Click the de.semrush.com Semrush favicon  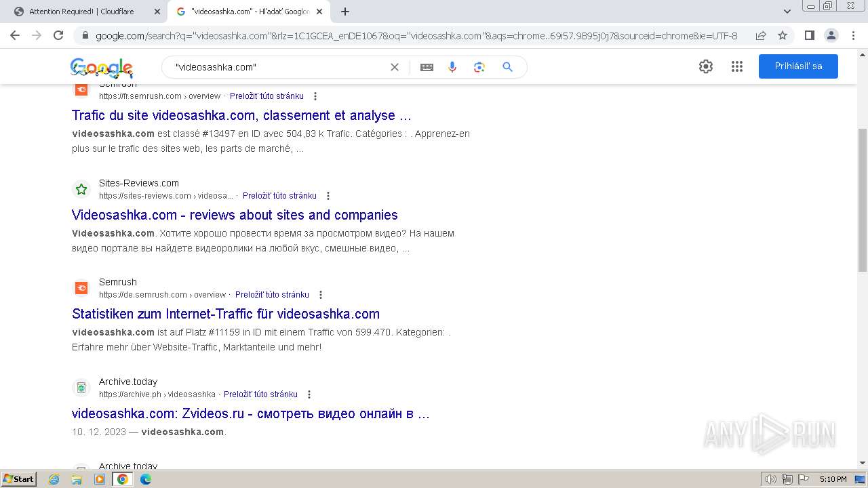pyautogui.click(x=81, y=288)
